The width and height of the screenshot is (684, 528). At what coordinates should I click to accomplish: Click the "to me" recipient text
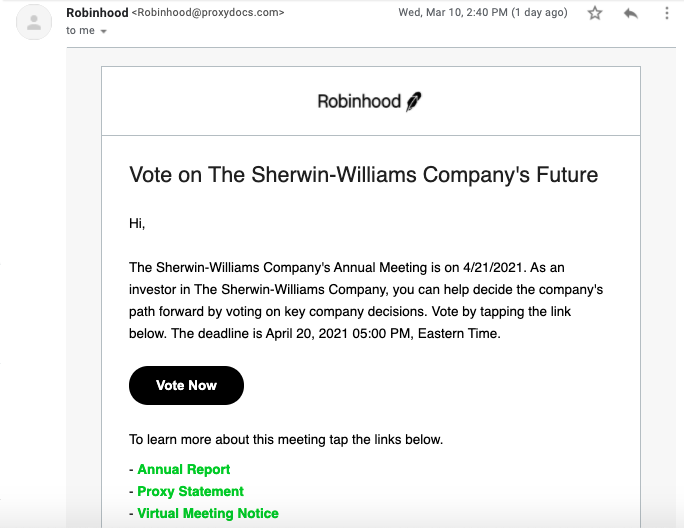click(80, 31)
